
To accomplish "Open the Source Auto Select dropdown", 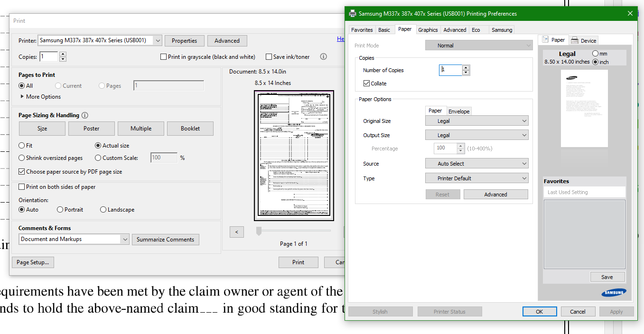I will pos(476,164).
